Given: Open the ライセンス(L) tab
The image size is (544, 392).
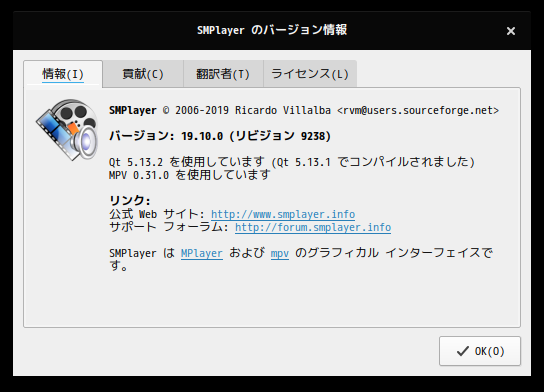Looking at the screenshot, I should pyautogui.click(x=310, y=74).
